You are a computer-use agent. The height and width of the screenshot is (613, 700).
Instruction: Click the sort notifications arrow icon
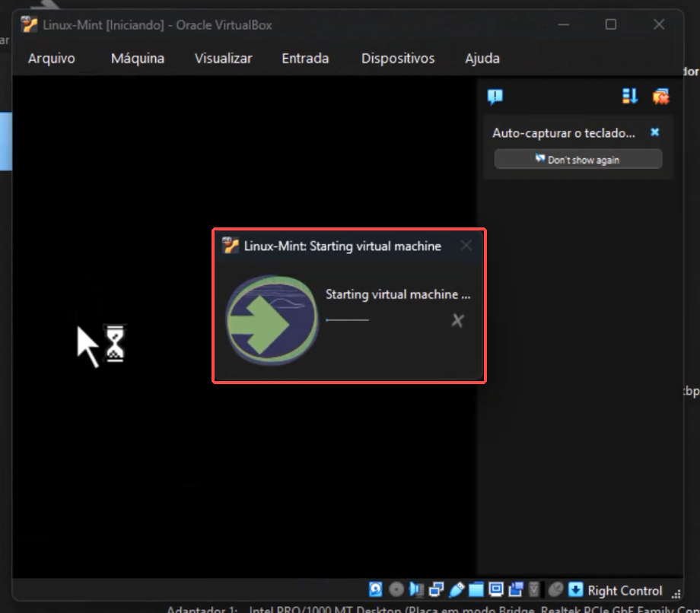click(629, 96)
